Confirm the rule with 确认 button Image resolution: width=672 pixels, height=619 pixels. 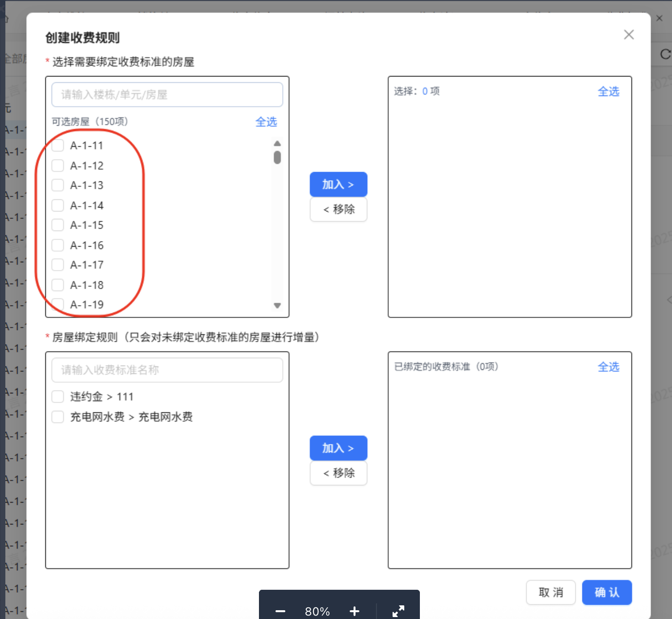[x=607, y=592]
